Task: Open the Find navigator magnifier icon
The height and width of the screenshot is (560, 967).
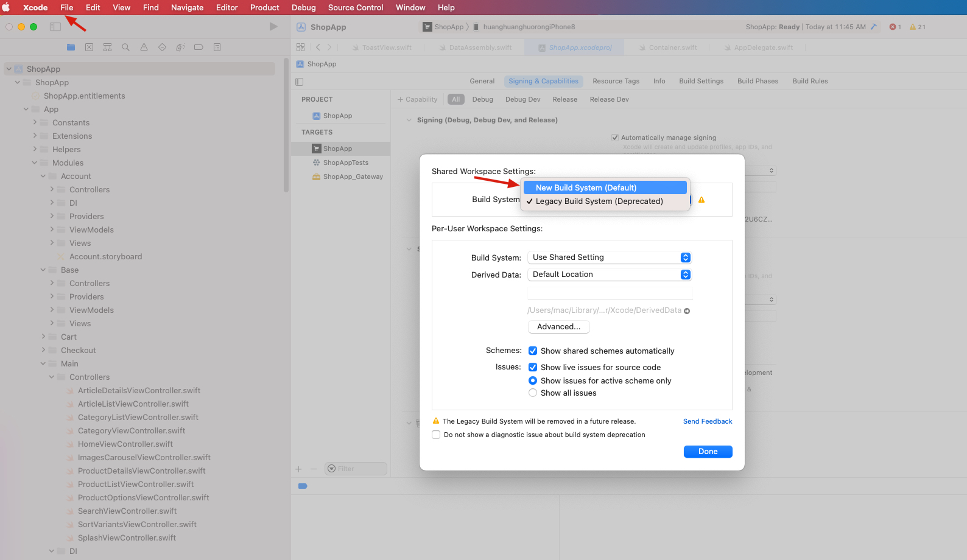Action: [x=125, y=47]
